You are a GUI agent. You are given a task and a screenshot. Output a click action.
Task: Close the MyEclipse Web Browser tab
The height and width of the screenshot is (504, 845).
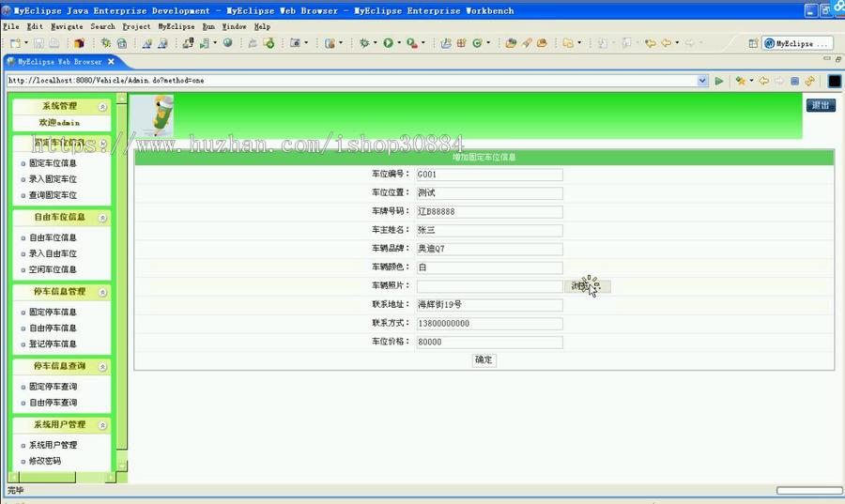pos(111,61)
